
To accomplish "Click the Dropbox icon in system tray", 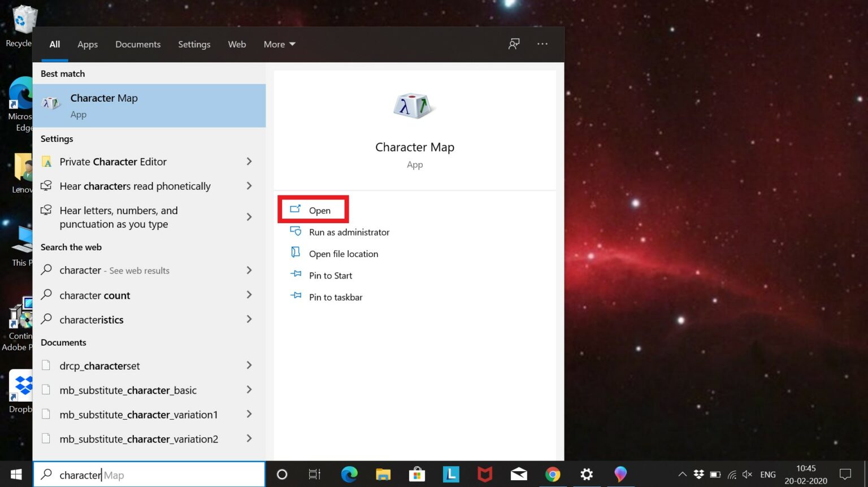I will point(700,475).
